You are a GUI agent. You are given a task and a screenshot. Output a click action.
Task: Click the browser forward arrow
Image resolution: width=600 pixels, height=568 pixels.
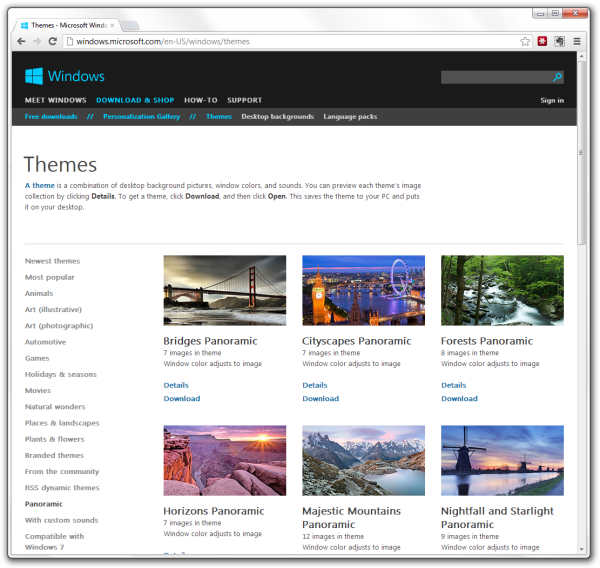[x=37, y=41]
